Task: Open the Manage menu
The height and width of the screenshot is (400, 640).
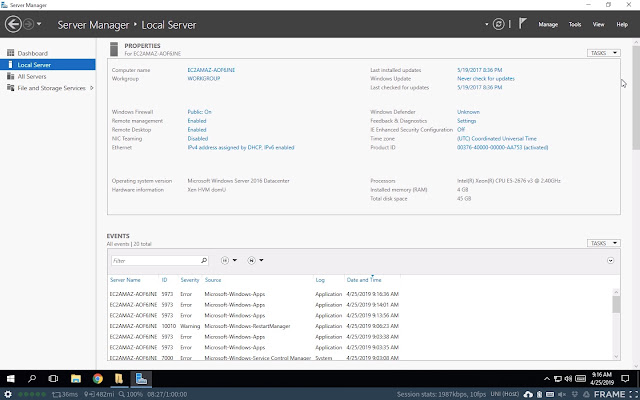Action: (x=548, y=24)
